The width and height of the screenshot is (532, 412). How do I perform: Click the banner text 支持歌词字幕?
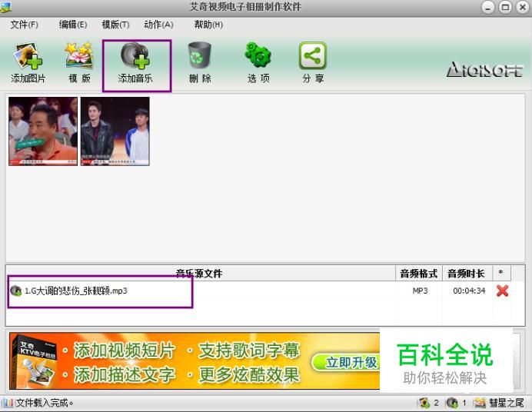point(249,350)
